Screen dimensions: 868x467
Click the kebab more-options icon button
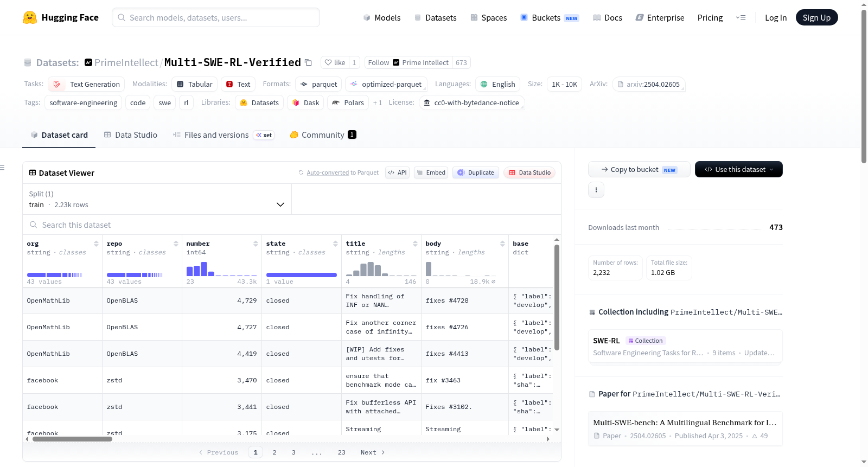click(596, 190)
